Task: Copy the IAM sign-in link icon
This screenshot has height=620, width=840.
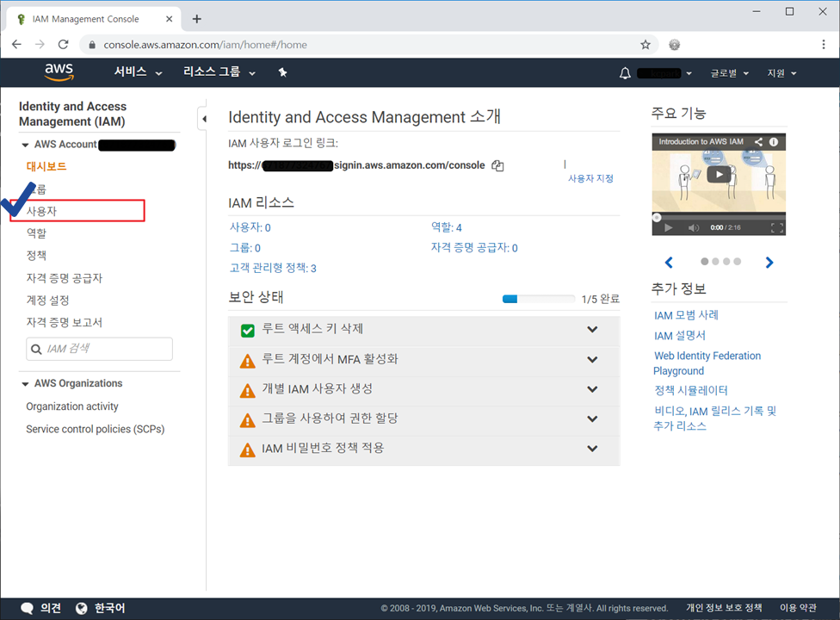Action: tap(497, 165)
